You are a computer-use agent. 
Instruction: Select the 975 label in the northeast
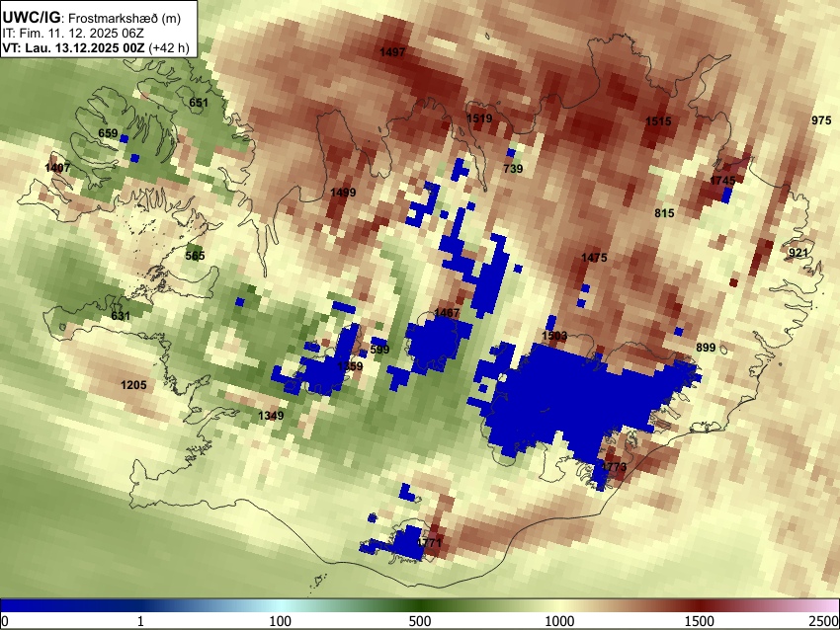point(821,120)
